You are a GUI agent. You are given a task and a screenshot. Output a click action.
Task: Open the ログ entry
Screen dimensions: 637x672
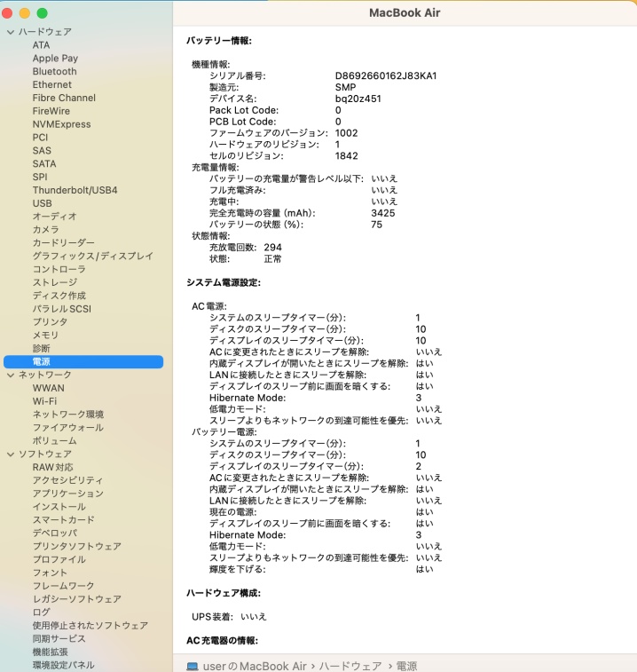click(41, 613)
